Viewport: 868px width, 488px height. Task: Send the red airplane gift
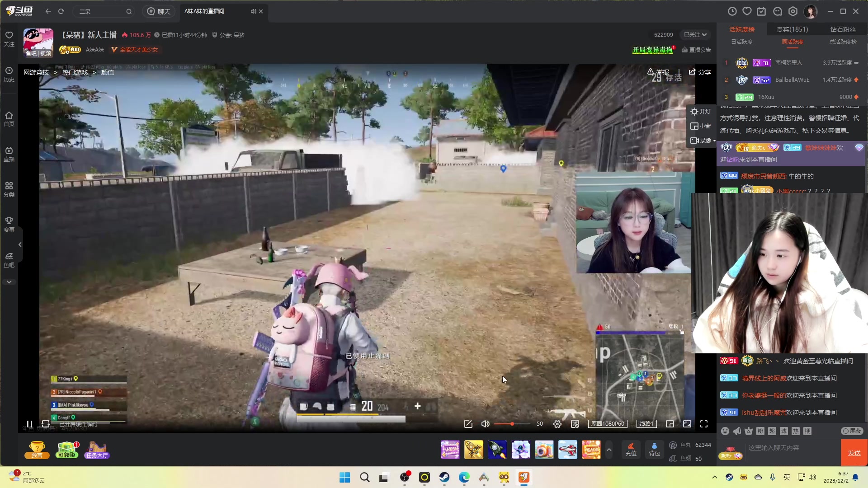point(567,450)
